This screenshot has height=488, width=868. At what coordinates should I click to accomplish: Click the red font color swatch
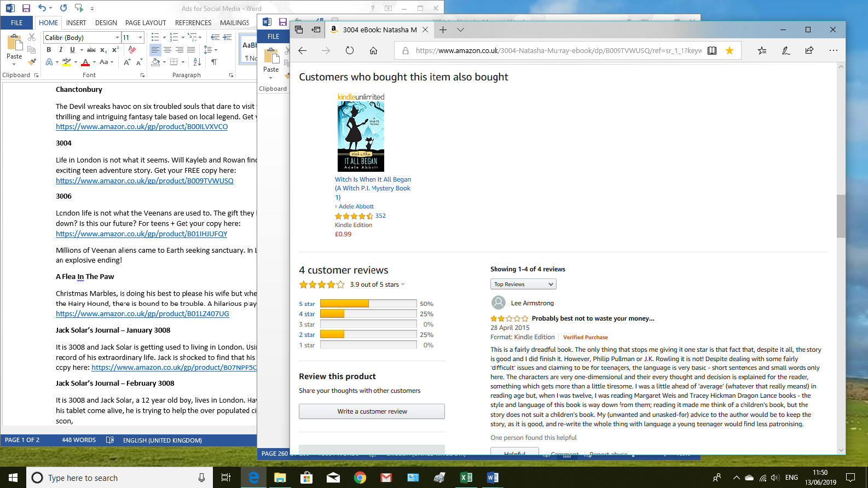(x=85, y=62)
